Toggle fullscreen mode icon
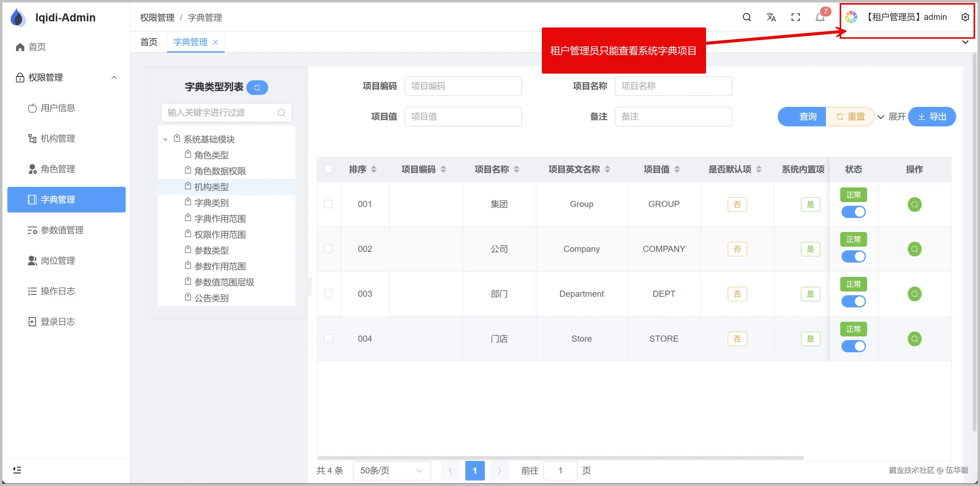Viewport: 980px width, 486px height. [x=795, y=17]
